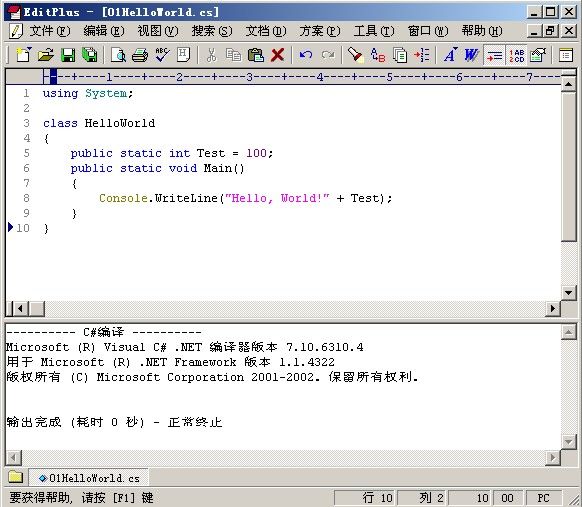Click the column ruler above the code
Screen dimensions: 582x507
pos(301,77)
